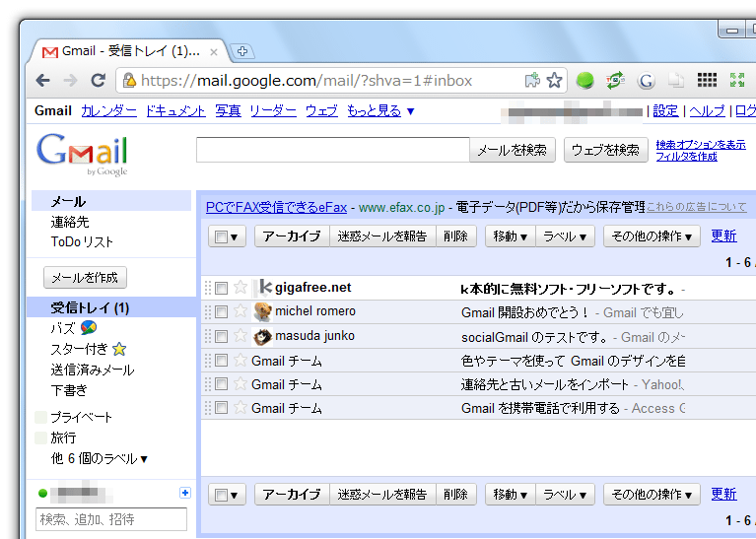The width and height of the screenshot is (756, 539).
Task: Bookmark page with star icon in address bar
Action: coord(555,80)
